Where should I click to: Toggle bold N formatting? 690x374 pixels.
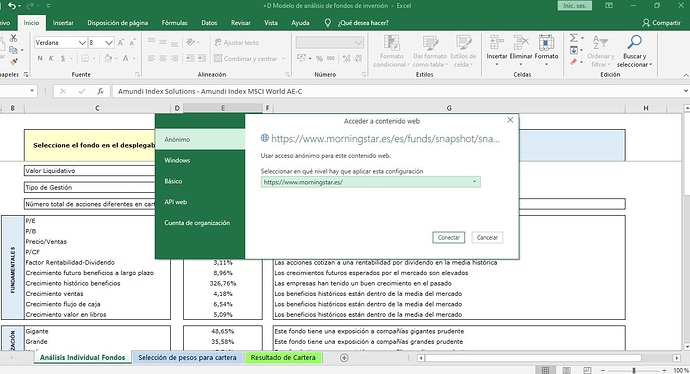pyautogui.click(x=40, y=58)
